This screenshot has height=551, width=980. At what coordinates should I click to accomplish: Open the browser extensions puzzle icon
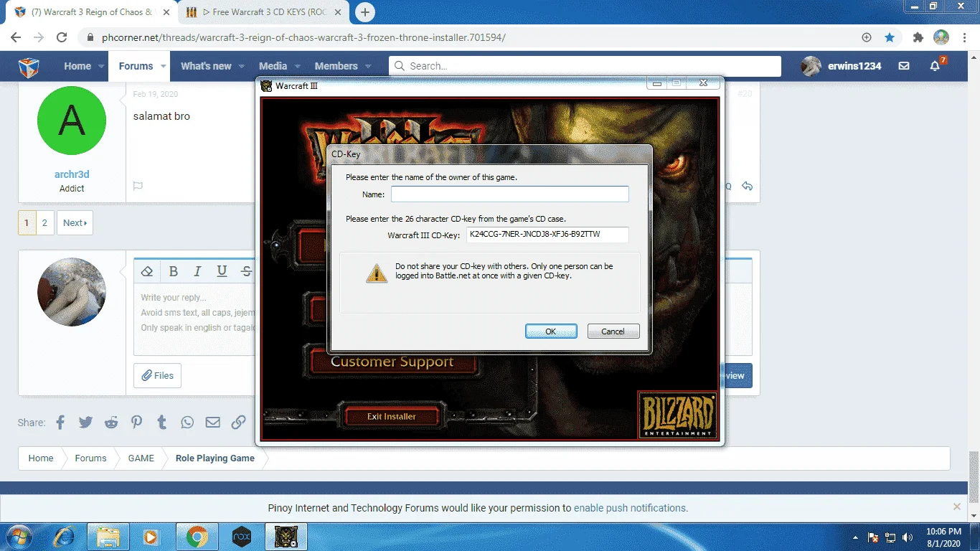point(918,37)
